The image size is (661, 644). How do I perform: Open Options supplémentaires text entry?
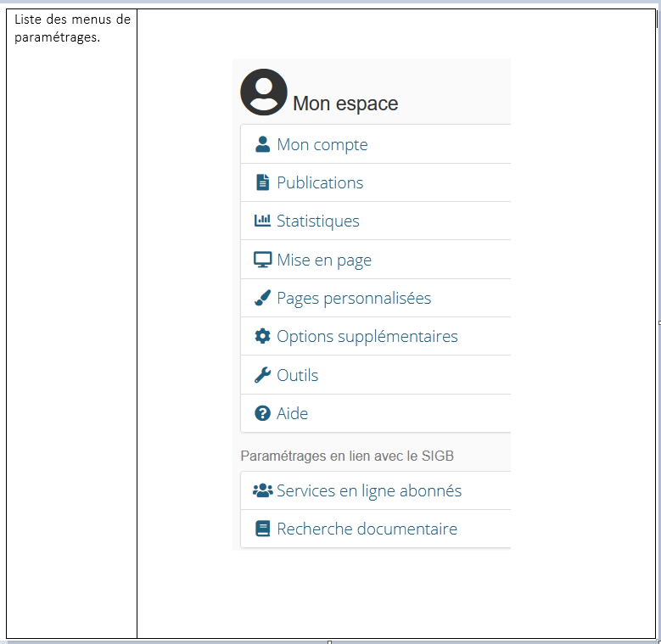point(367,336)
